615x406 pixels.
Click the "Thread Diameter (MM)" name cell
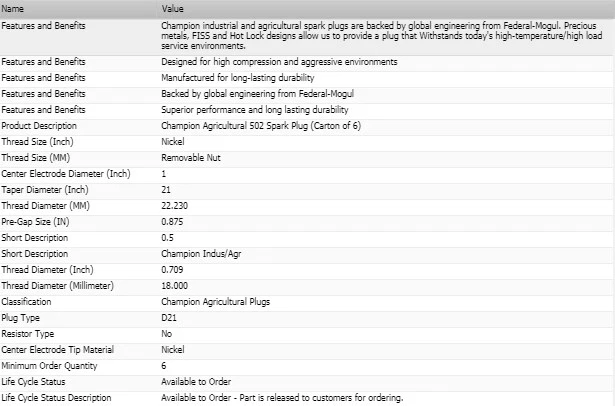45,206
